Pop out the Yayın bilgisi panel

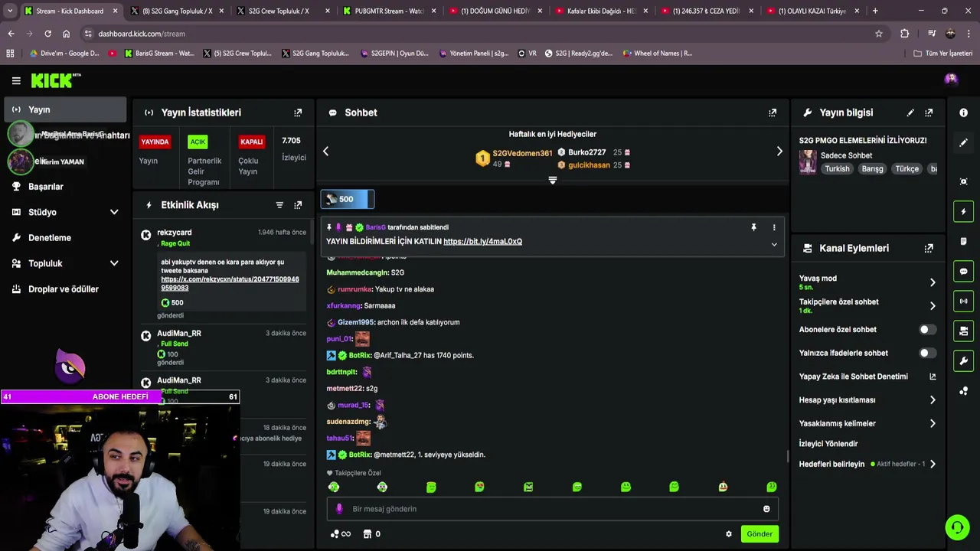pos(929,112)
